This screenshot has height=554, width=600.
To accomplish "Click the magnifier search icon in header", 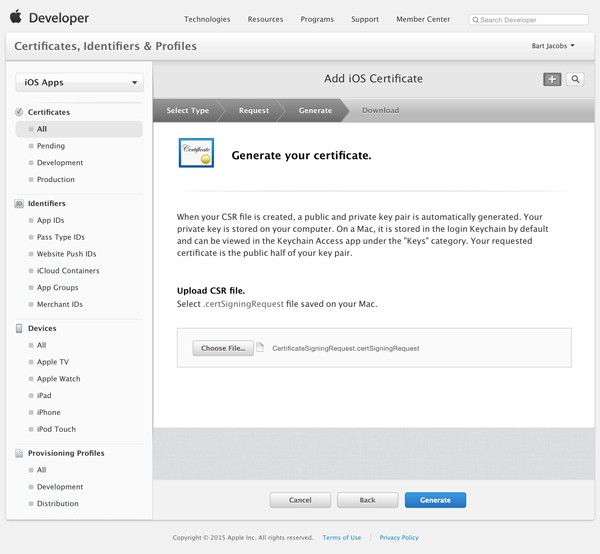I will coord(575,79).
